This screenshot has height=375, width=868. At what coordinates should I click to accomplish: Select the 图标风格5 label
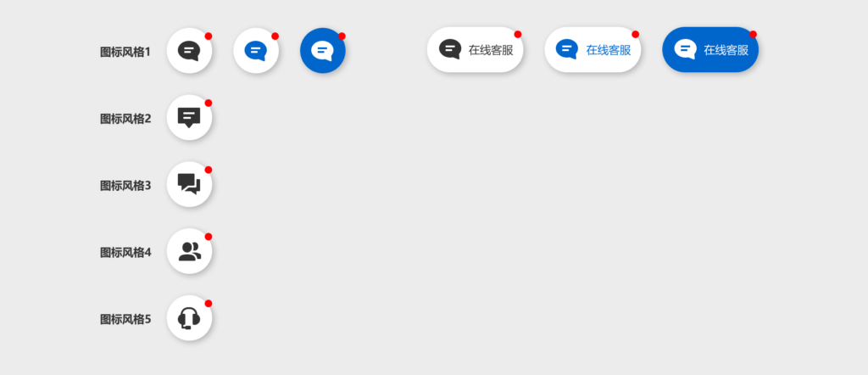[125, 320]
